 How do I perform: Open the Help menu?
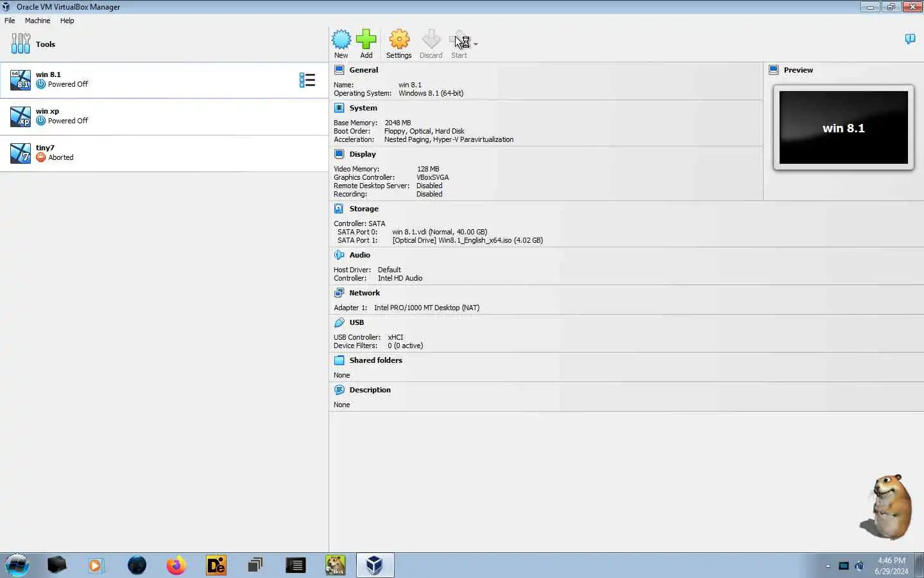coord(67,21)
